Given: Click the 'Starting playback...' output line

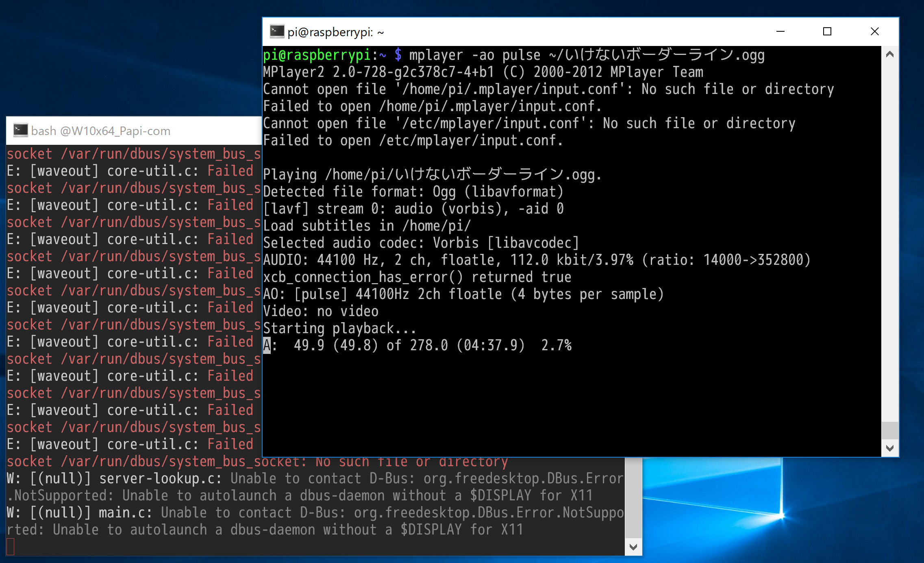Looking at the screenshot, I should coord(339,328).
